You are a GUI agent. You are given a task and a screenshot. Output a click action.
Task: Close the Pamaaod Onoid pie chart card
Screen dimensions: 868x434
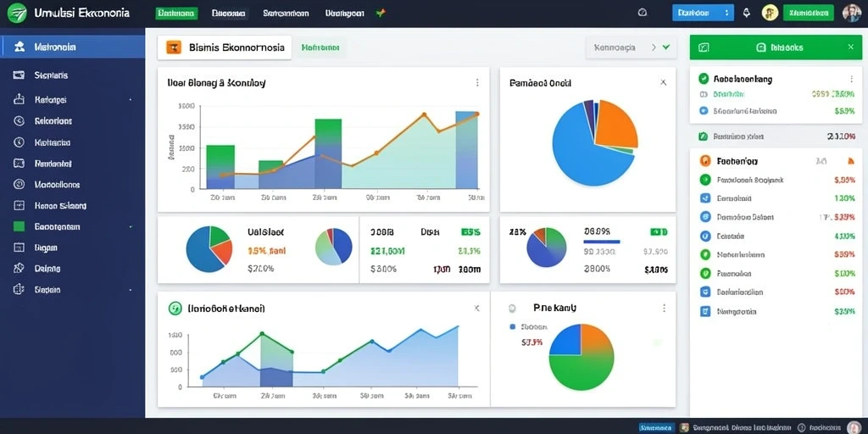tap(663, 82)
